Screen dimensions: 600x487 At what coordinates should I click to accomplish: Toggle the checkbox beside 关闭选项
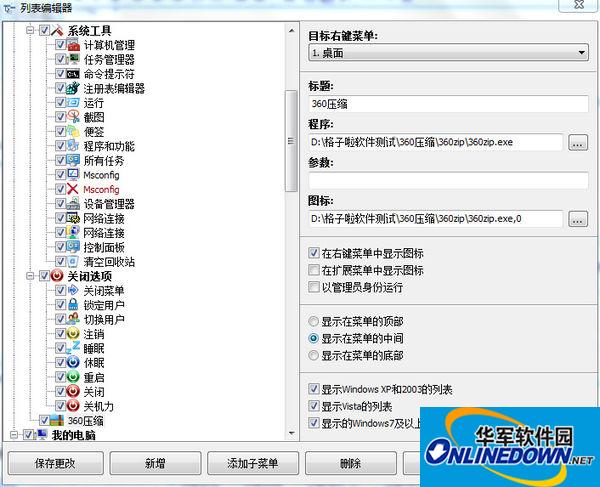44,276
